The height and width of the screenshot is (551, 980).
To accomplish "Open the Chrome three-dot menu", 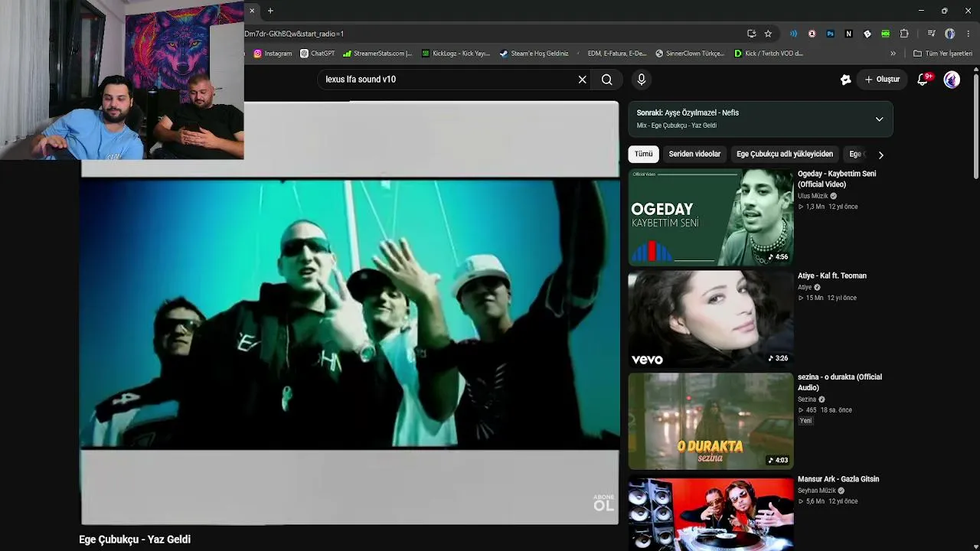I will pyautogui.click(x=969, y=34).
